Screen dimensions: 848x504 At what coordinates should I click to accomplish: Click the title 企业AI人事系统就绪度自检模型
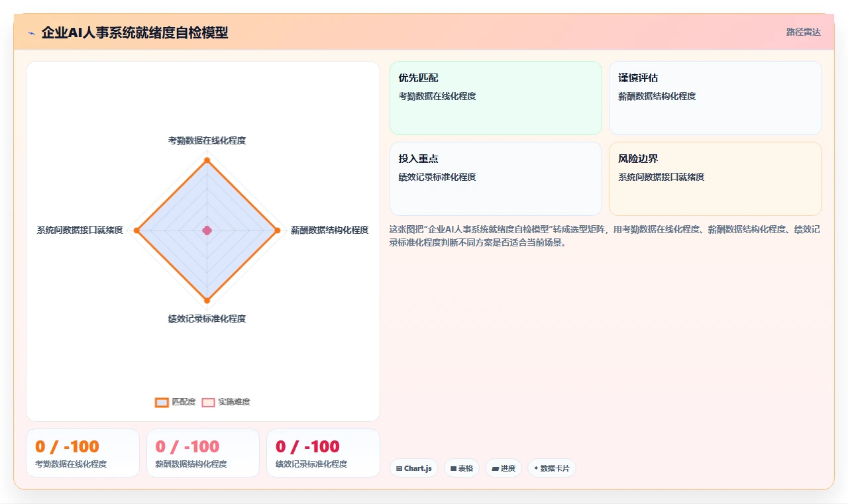coord(134,32)
